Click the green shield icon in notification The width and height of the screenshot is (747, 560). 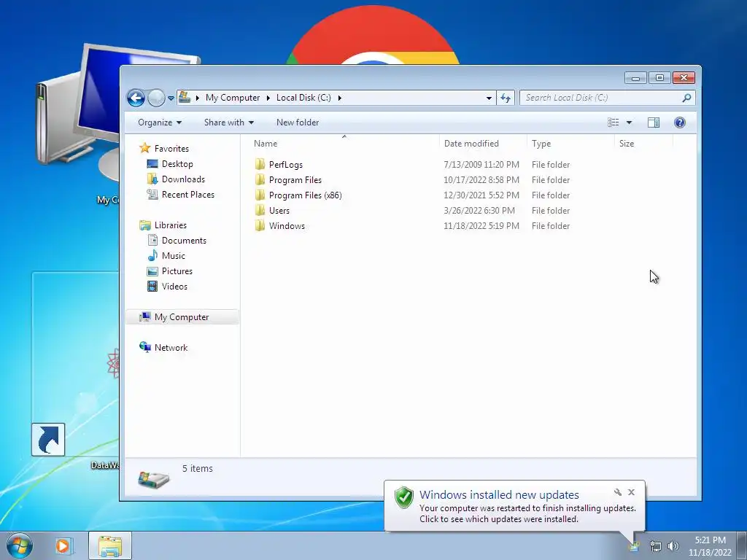pos(404,497)
